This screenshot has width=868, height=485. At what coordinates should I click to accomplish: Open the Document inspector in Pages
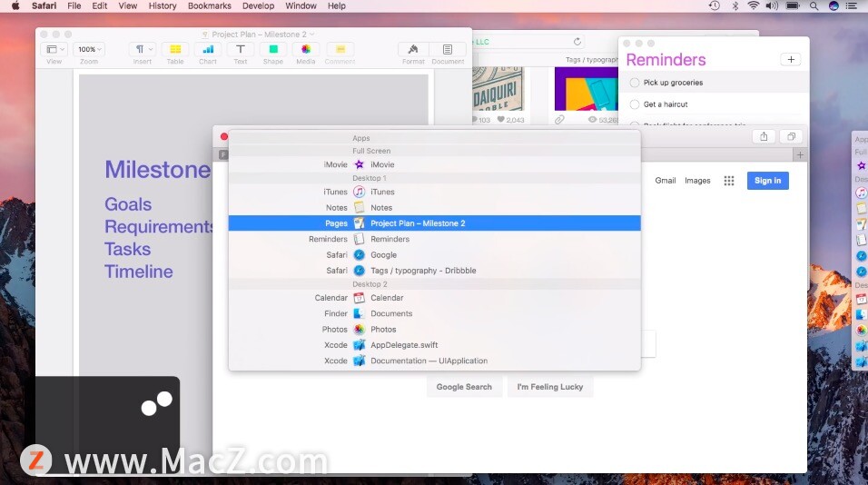(x=448, y=49)
